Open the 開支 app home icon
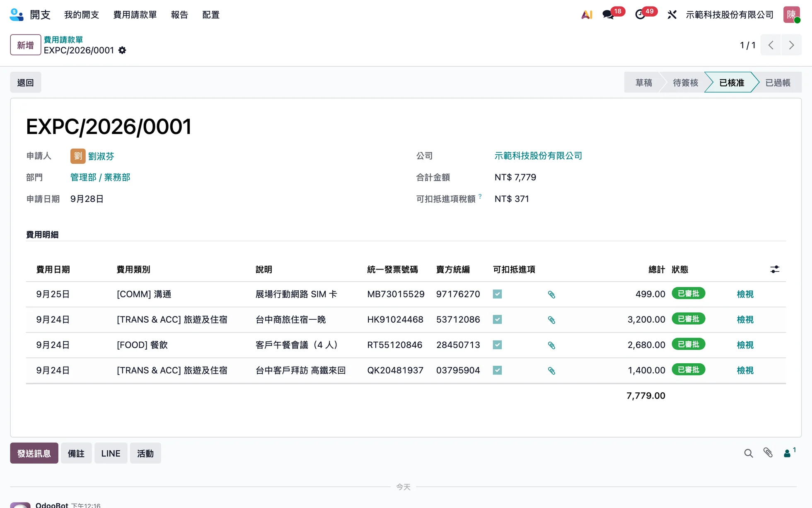 (17, 15)
